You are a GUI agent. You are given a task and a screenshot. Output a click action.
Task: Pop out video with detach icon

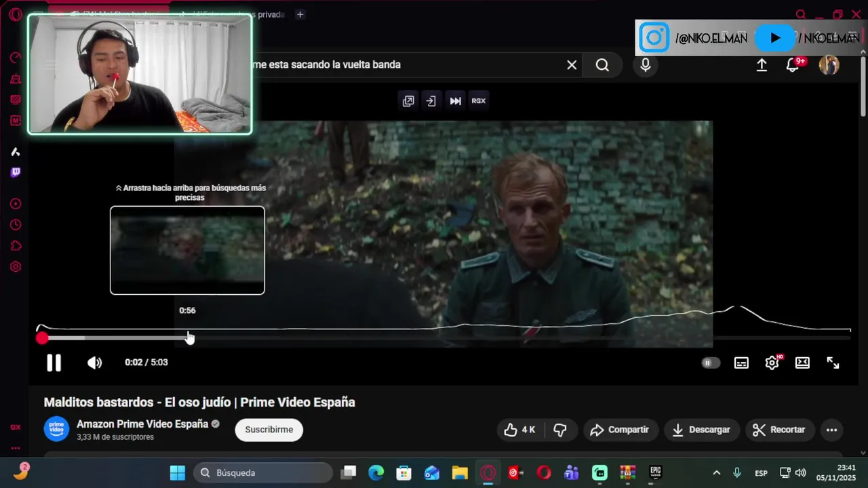(408, 101)
